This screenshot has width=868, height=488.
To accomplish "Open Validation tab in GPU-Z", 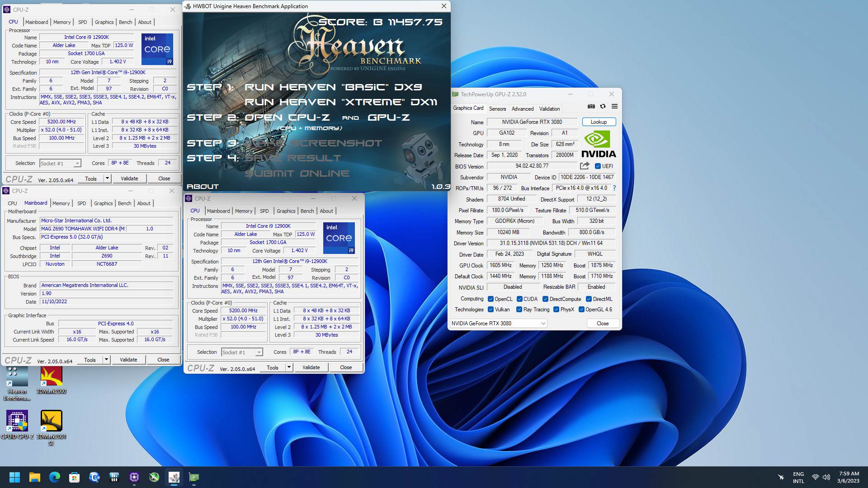I will (549, 109).
